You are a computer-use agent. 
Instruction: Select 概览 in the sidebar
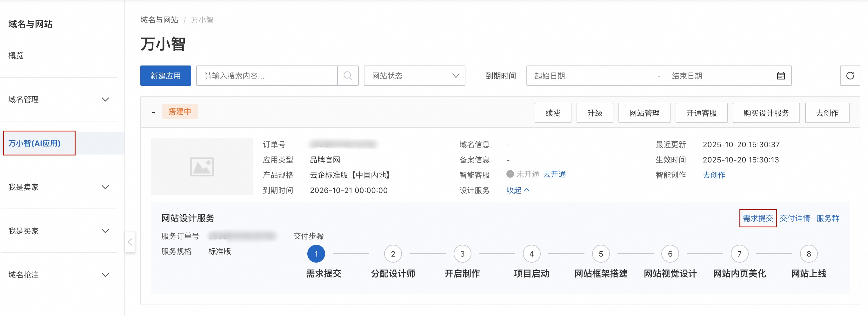pyautogui.click(x=15, y=56)
